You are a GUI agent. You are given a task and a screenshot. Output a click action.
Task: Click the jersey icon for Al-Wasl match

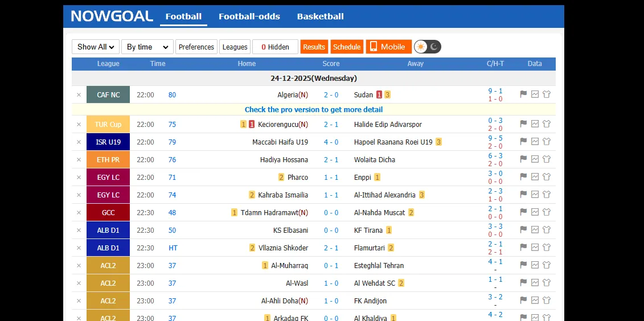[547, 283]
